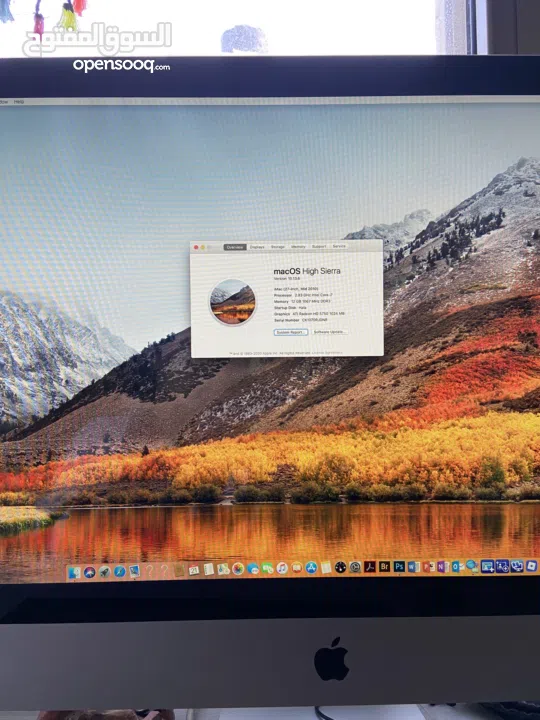Open the black round Dashboard gauge icon

(340, 568)
